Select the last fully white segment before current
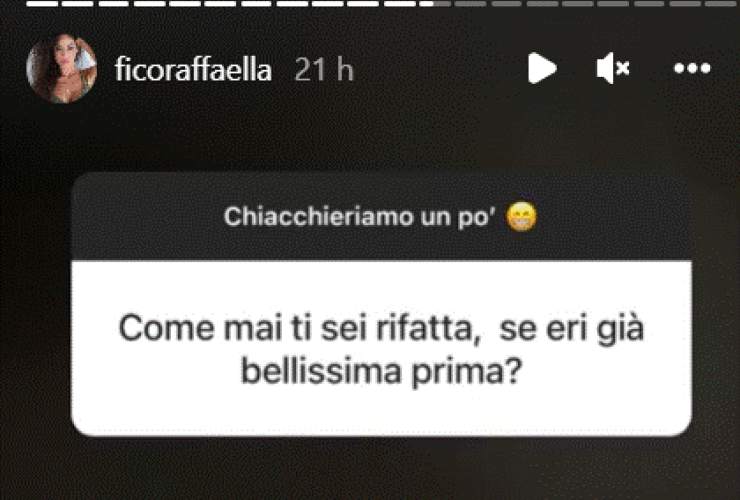740x500 pixels. tap(399, 4)
